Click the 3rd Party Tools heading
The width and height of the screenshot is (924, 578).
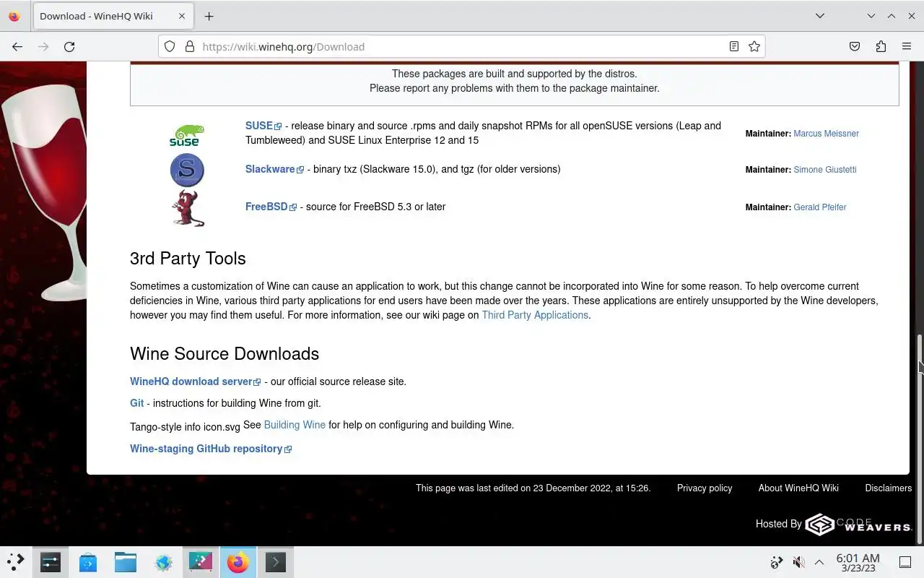click(188, 259)
